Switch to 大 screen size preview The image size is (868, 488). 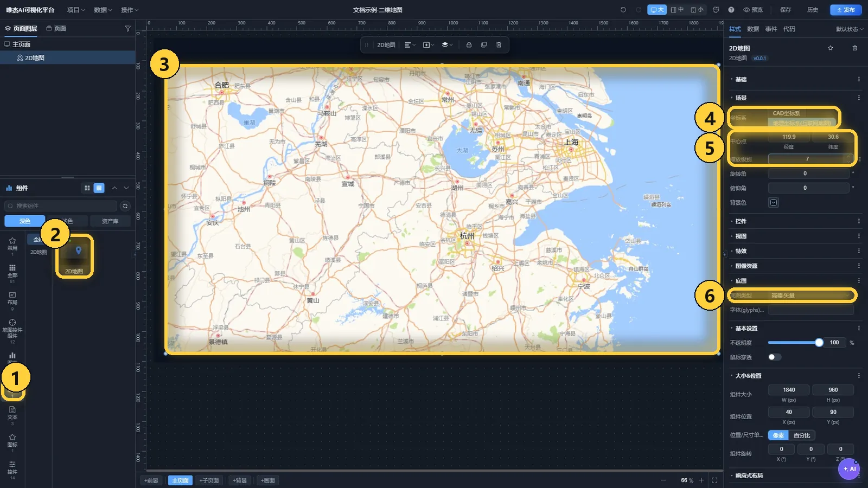(x=657, y=10)
